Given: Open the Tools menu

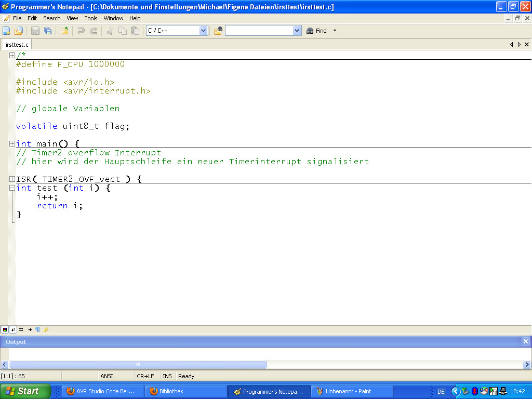Looking at the screenshot, I should pyautogui.click(x=91, y=18).
